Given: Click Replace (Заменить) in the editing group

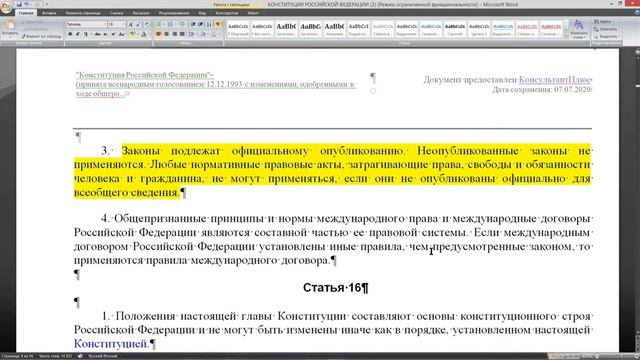Looking at the screenshot, I should click(x=605, y=29).
